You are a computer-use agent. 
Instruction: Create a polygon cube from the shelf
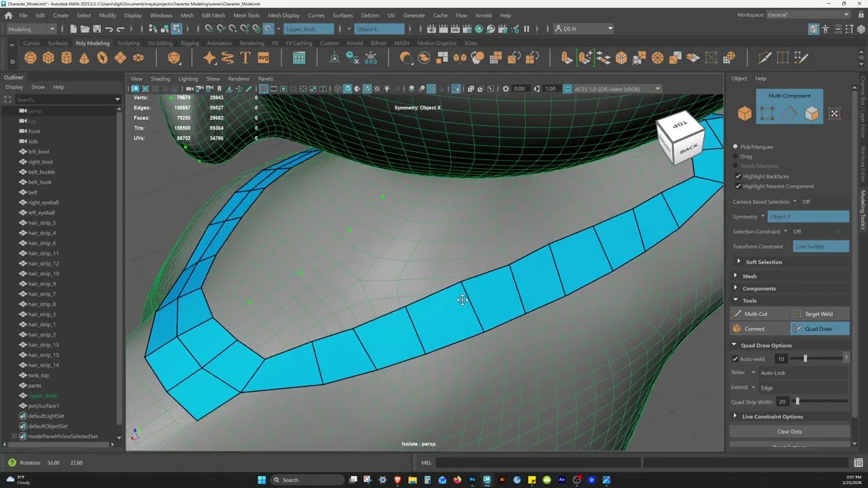point(48,58)
